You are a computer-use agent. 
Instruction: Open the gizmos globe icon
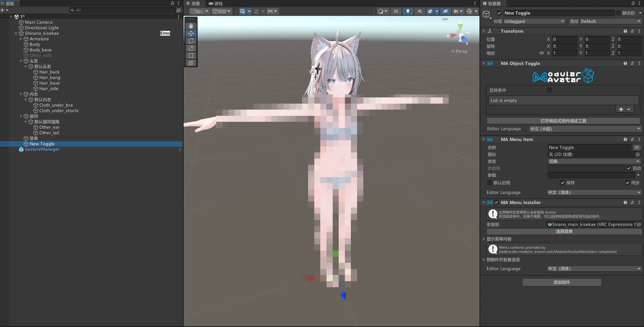pos(469,11)
